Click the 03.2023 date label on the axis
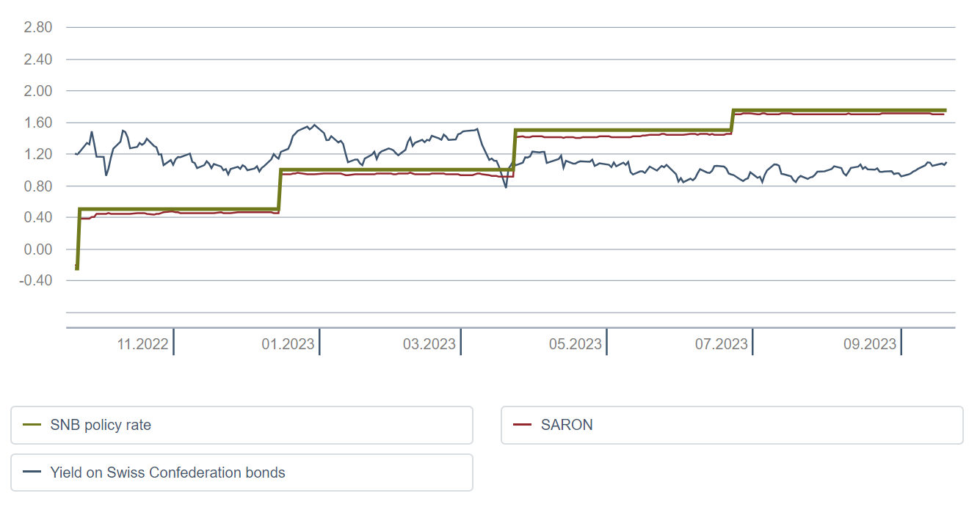Viewport: 980px width, 507px height. [429, 343]
